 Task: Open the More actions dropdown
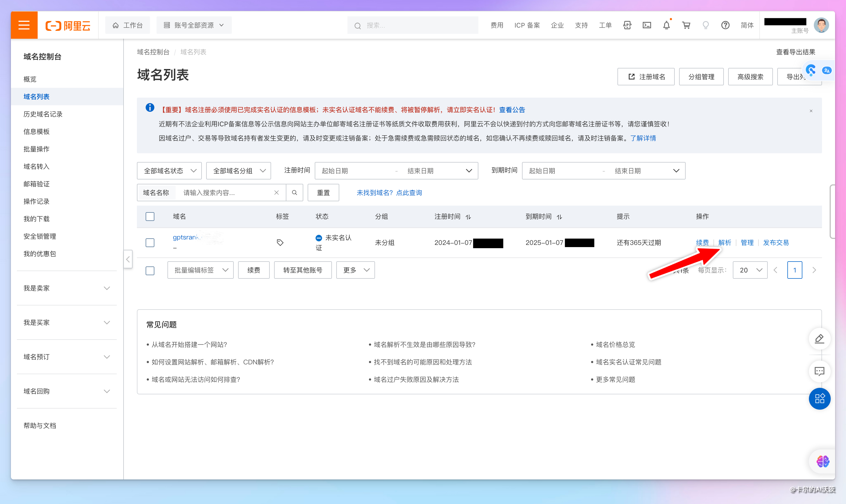[x=355, y=270]
